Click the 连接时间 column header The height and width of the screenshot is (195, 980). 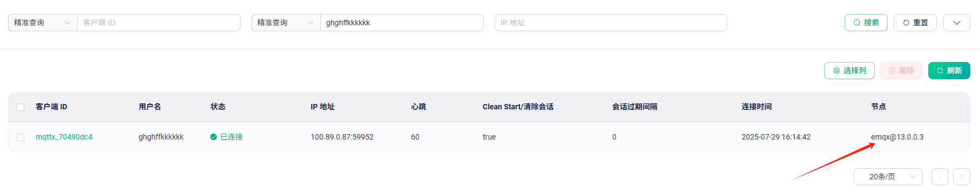pyautogui.click(x=756, y=107)
